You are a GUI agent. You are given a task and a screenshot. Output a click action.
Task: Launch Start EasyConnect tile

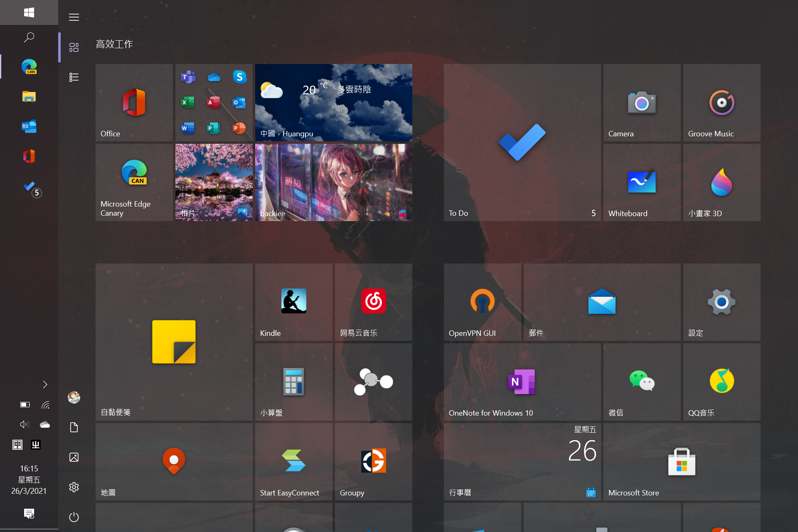coord(293,461)
